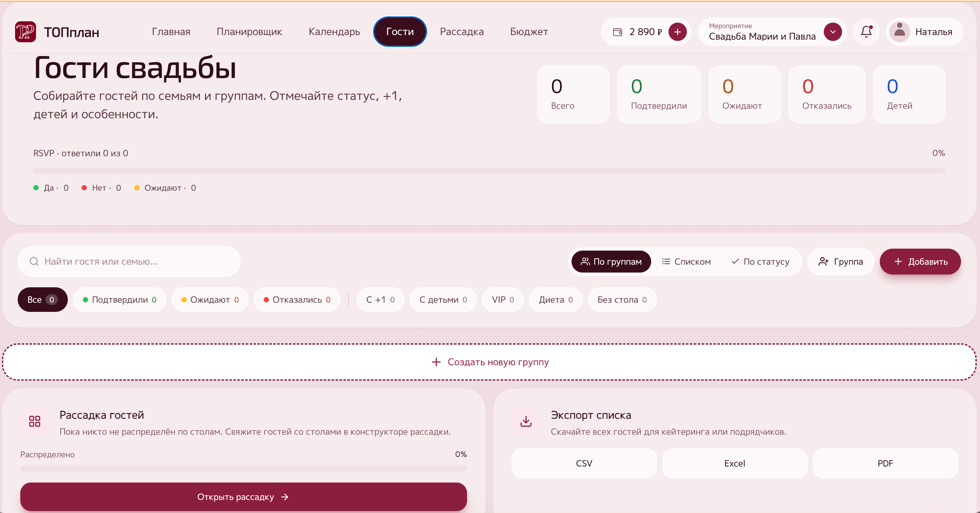Click the Группа button
Screen dimensions: 980x513
[x=840, y=261]
